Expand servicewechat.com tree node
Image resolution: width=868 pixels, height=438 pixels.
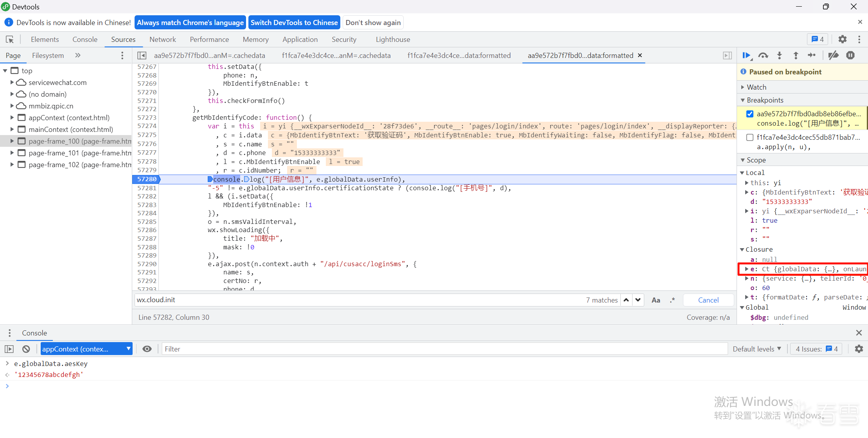coord(12,83)
